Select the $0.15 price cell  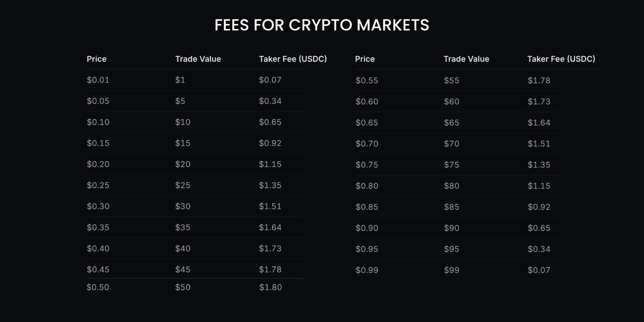pyautogui.click(x=98, y=143)
